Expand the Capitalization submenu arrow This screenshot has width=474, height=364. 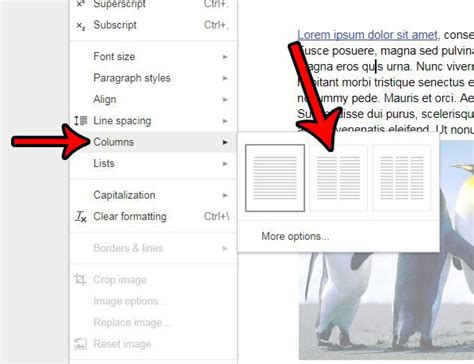[x=225, y=195]
